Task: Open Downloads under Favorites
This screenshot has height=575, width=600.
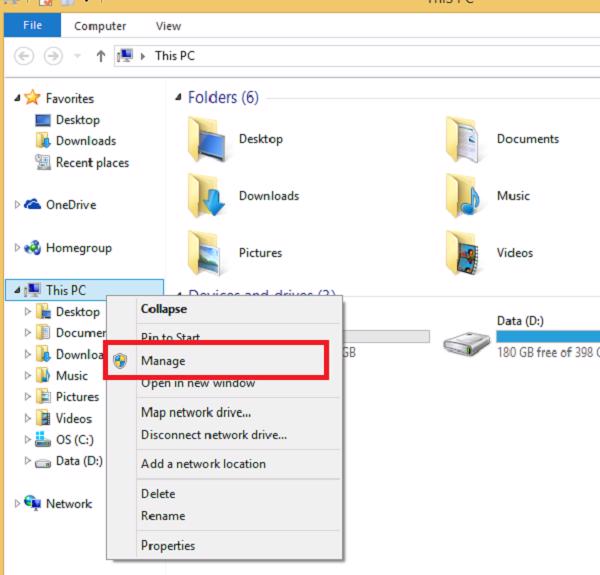Action: pos(86,141)
